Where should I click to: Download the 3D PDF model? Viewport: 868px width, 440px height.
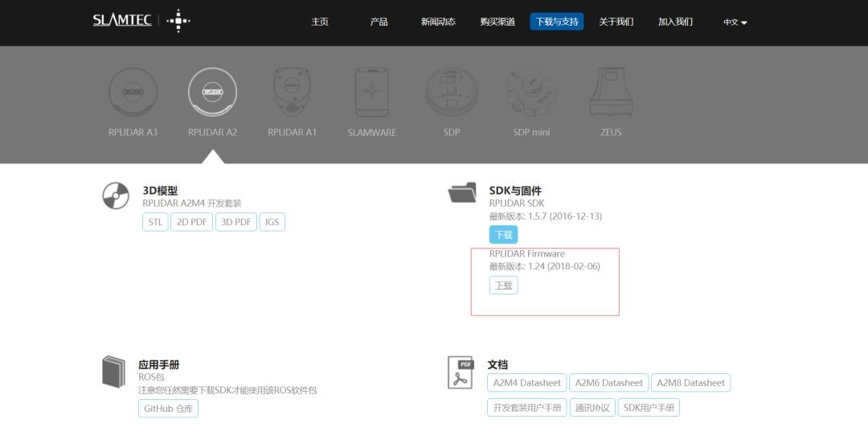click(236, 222)
